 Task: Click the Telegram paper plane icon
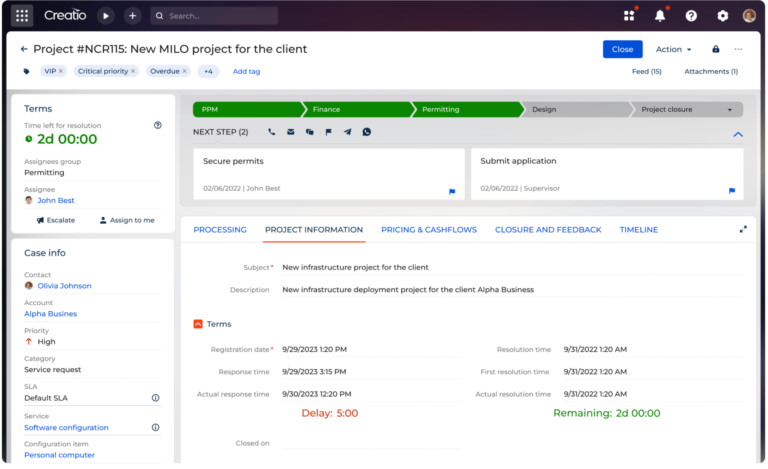pyautogui.click(x=347, y=132)
